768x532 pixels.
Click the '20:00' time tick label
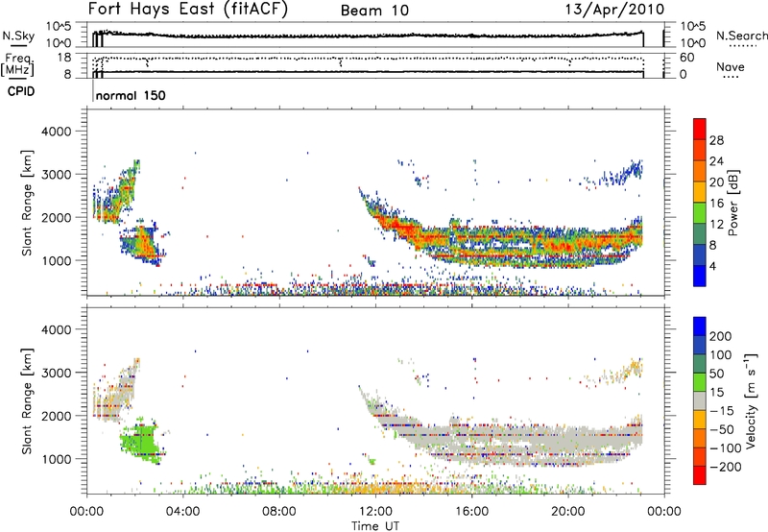click(x=568, y=512)
